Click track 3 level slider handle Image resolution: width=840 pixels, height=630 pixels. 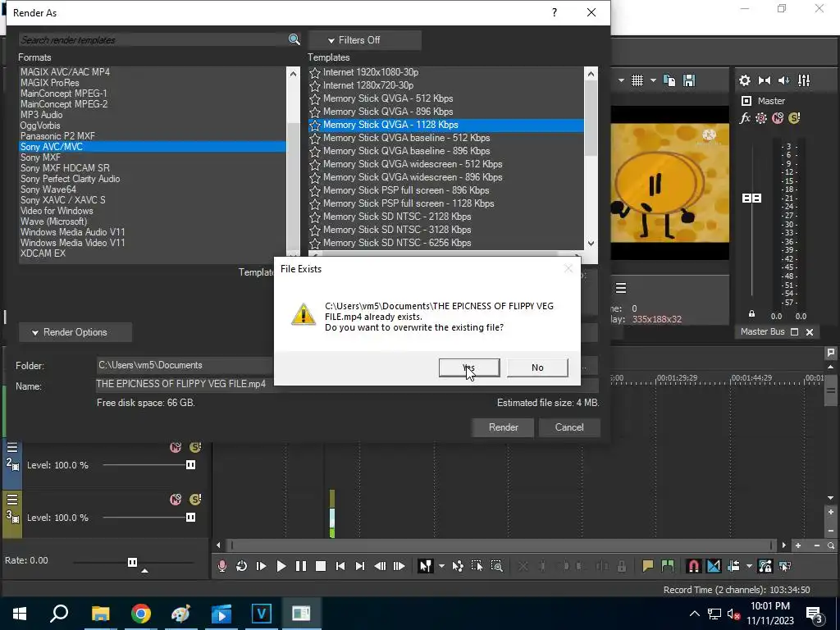click(190, 518)
